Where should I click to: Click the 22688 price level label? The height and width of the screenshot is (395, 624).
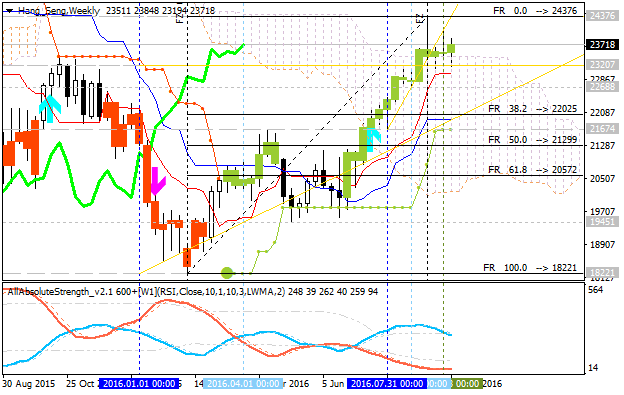[602, 87]
